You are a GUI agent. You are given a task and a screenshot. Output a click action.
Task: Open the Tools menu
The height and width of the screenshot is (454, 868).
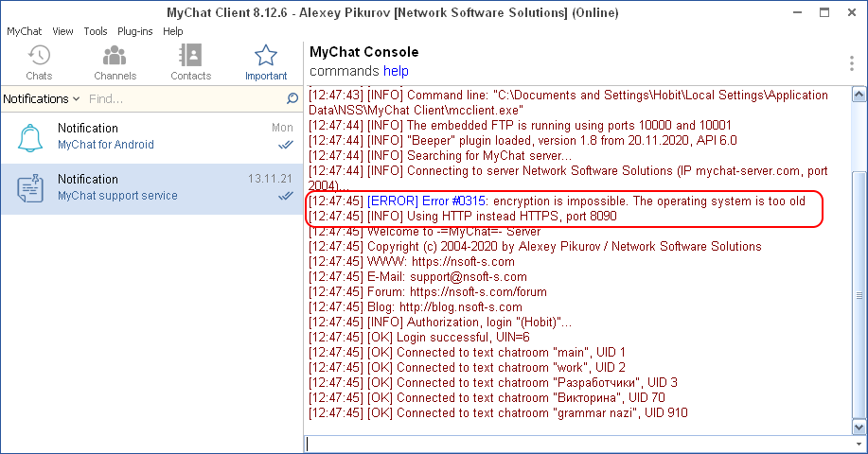pyautogui.click(x=96, y=31)
